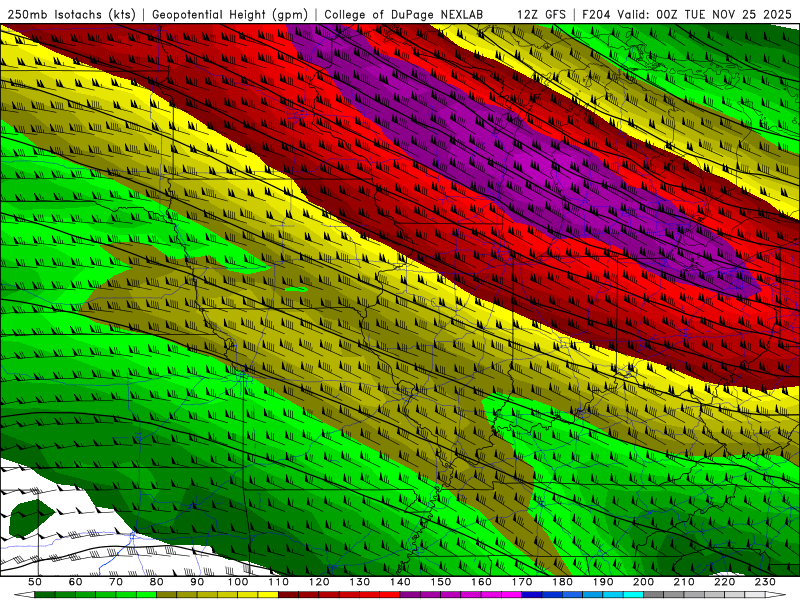Click the legend value 80
The image size is (800, 600).
(x=157, y=582)
